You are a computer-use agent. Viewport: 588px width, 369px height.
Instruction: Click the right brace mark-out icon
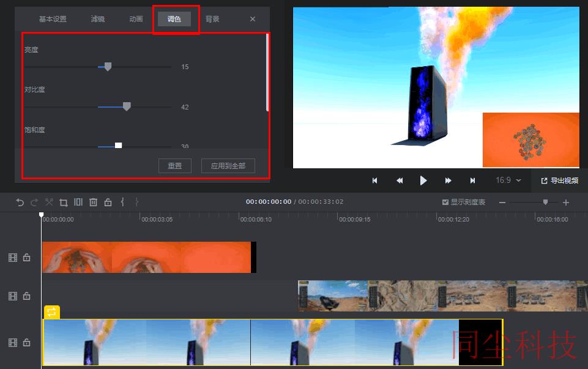(x=136, y=202)
